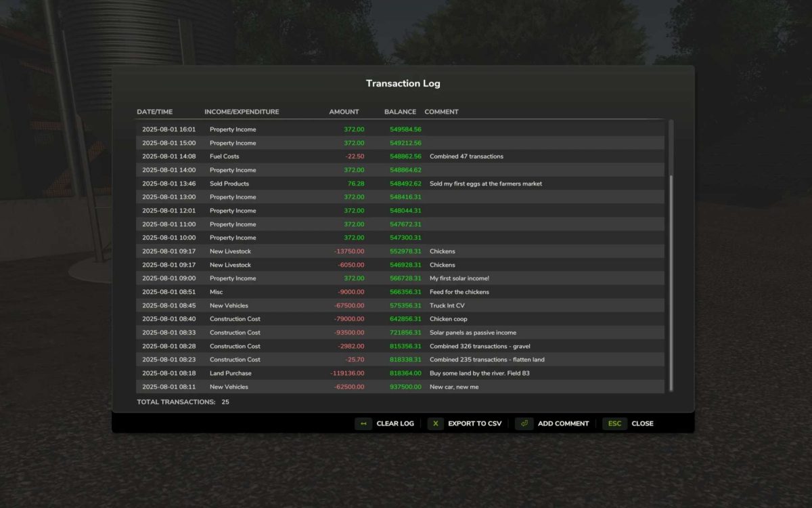Export the log via Export to CSV

click(x=474, y=423)
